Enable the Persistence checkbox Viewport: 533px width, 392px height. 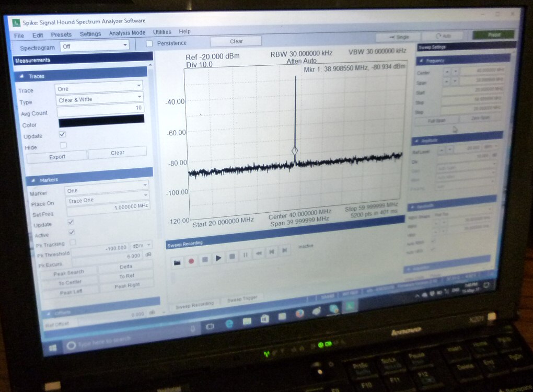point(149,43)
